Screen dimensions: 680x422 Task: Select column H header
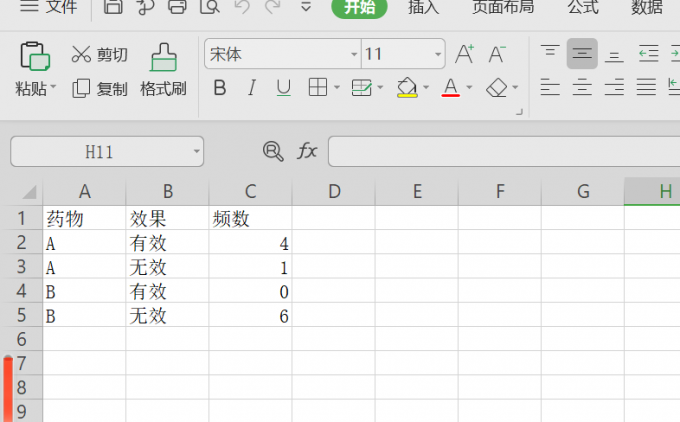[652, 191]
